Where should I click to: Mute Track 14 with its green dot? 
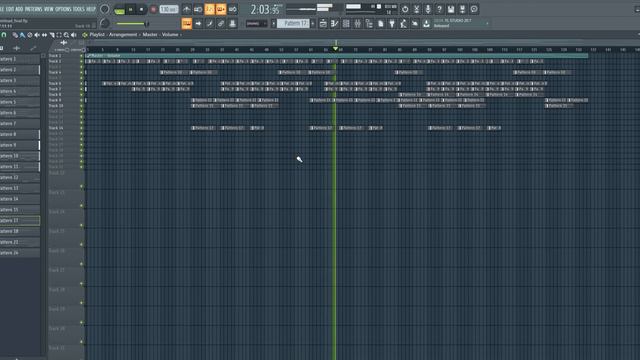82,128
